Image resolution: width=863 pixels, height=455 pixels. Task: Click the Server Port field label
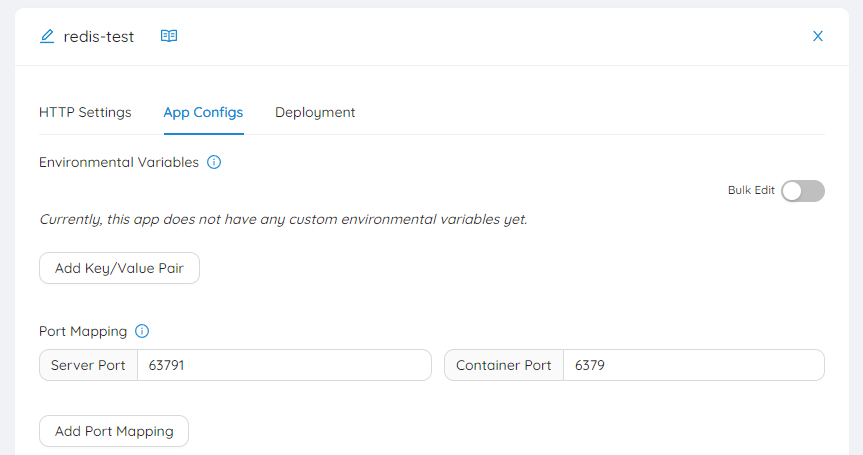click(88, 365)
